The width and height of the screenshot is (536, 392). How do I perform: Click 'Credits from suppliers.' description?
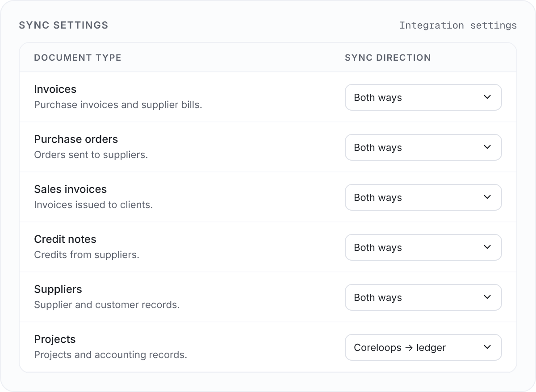coord(87,255)
